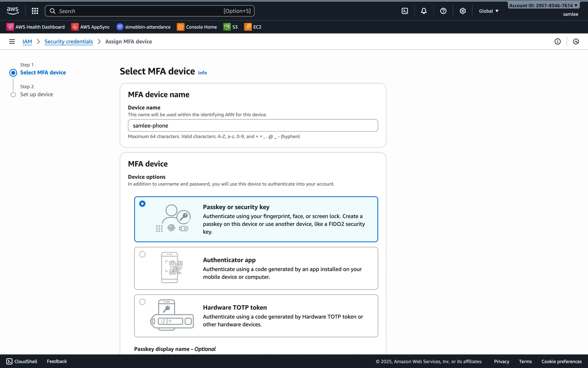
Task: Expand the Global region dropdown
Action: pos(489,11)
